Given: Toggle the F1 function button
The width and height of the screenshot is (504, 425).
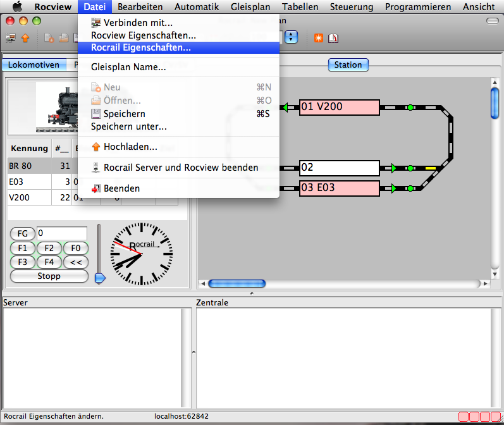Looking at the screenshot, I should coord(23,248).
